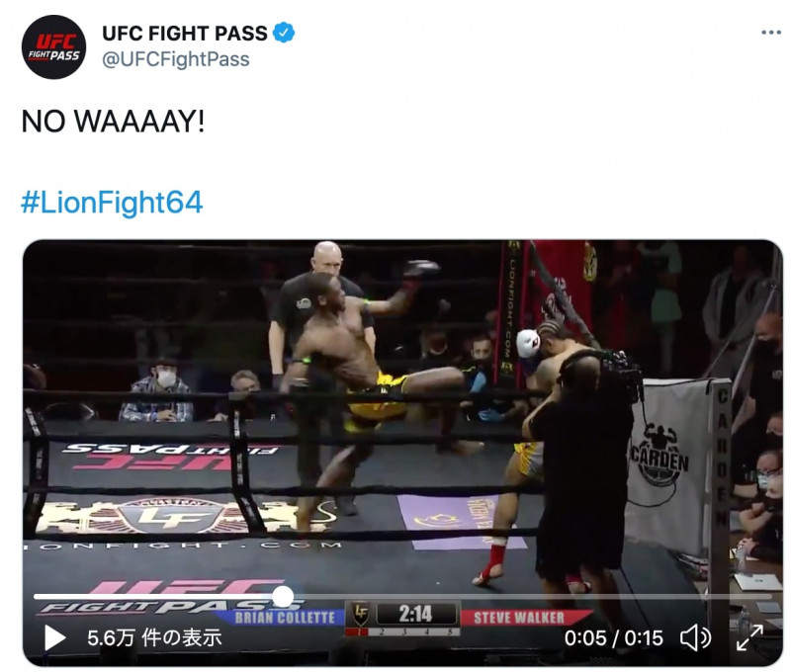The width and height of the screenshot is (791, 672).
Task: Click the 0:05 / 0:15 time indicator
Action: click(613, 638)
